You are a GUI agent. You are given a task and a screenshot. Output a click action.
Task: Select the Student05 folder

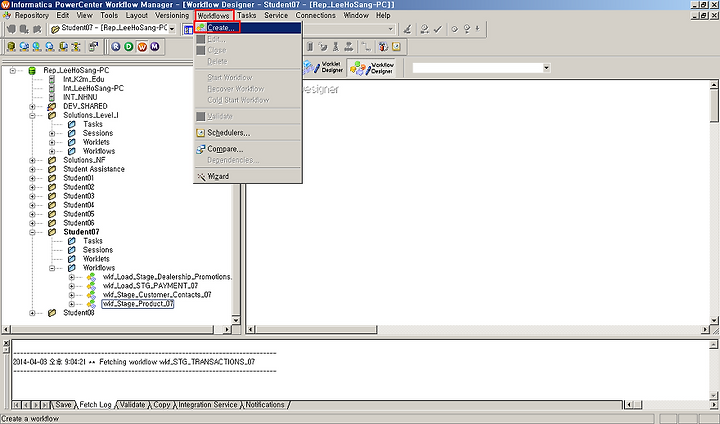click(x=79, y=214)
